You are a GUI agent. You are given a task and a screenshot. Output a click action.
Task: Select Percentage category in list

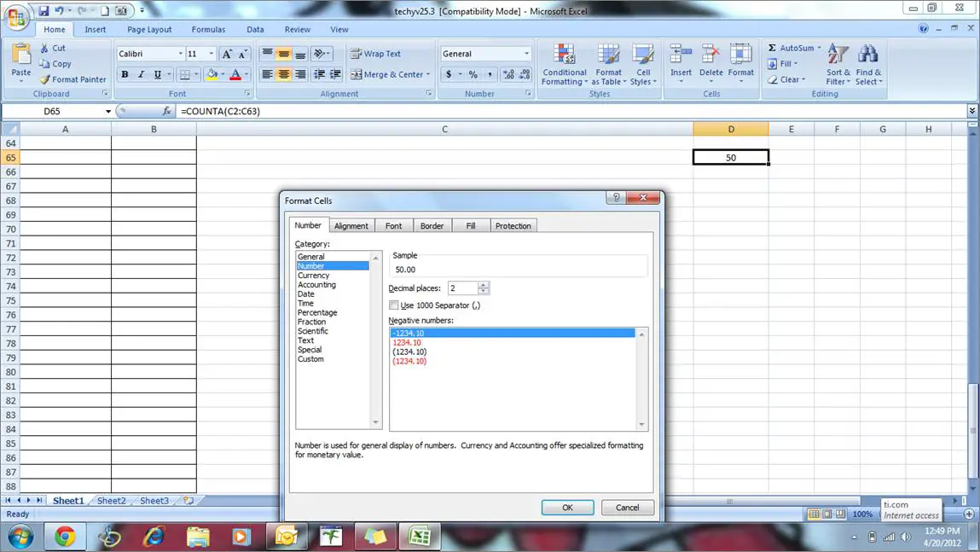pos(317,312)
